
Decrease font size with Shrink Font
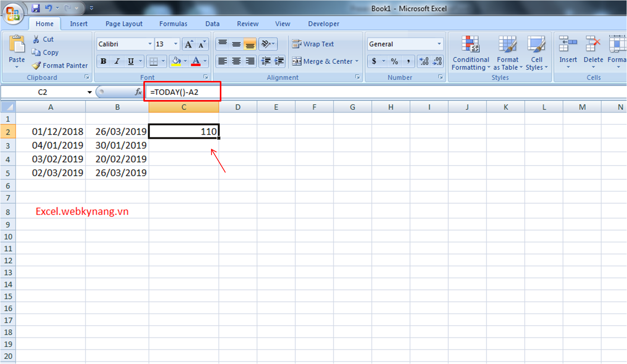[202, 44]
